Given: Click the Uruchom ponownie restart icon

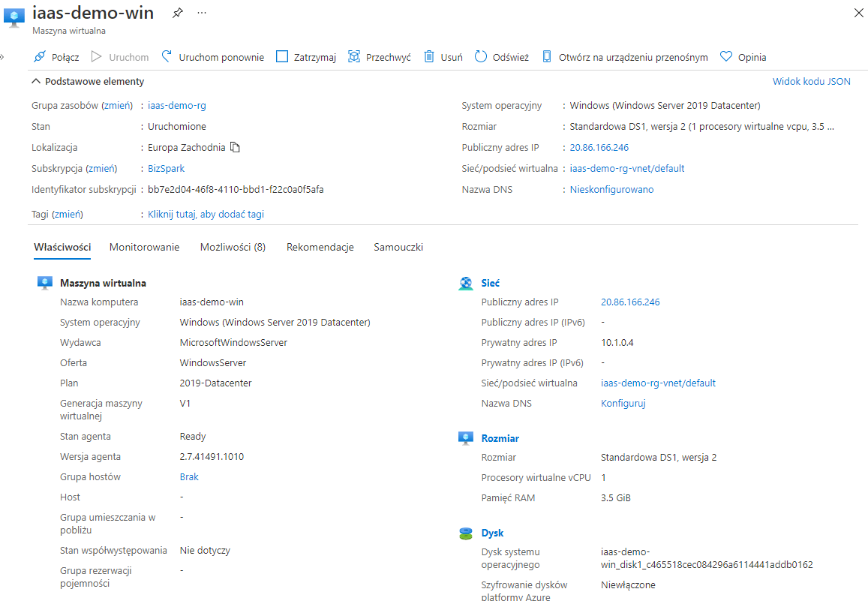Looking at the screenshot, I should pyautogui.click(x=167, y=56).
